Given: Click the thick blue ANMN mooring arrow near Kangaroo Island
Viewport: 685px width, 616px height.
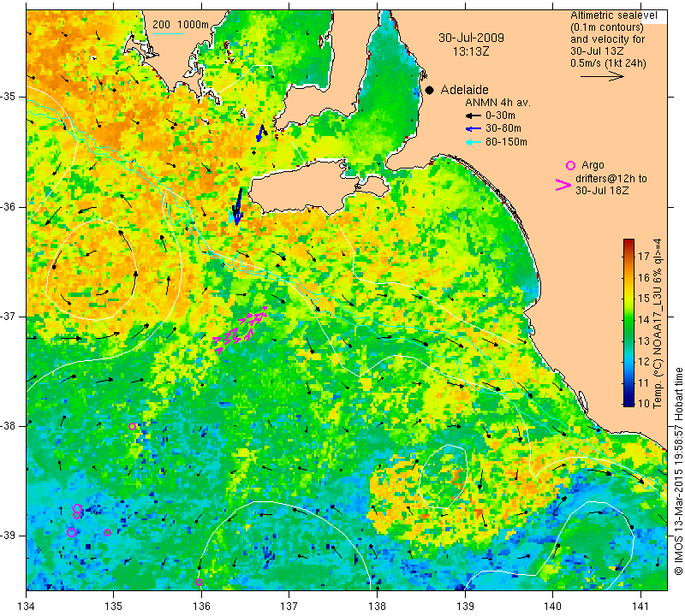Looking at the screenshot, I should [238, 206].
